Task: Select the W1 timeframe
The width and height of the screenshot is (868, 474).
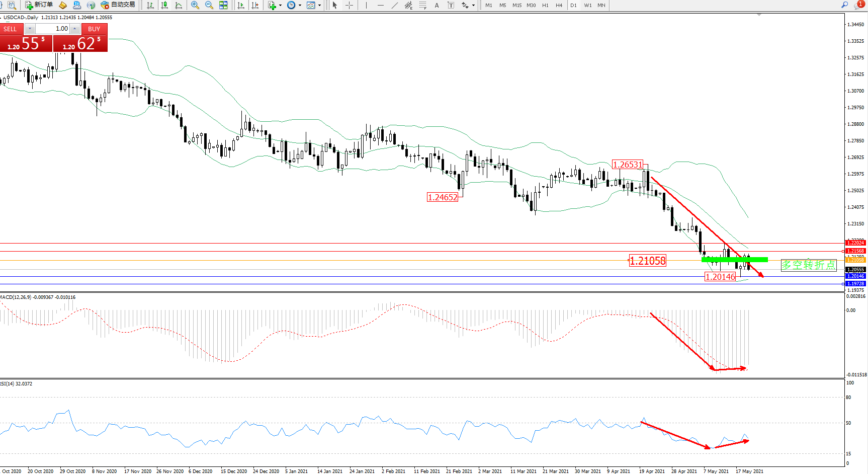Action: pos(588,5)
